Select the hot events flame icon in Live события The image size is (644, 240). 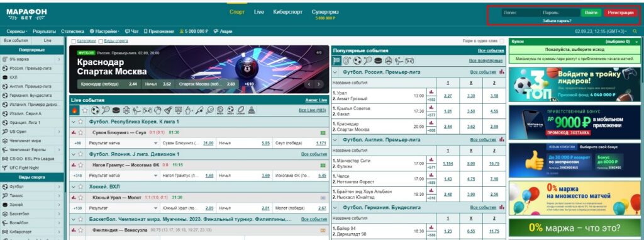click(75, 110)
